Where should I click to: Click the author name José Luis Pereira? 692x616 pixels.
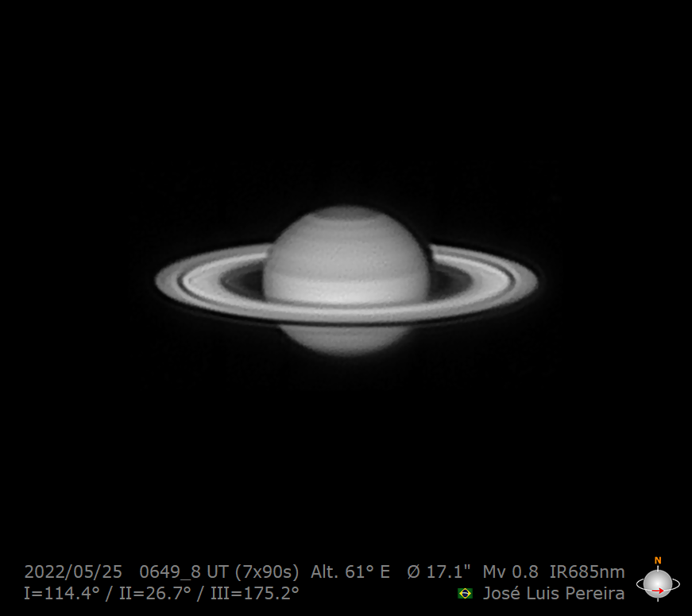(x=554, y=593)
